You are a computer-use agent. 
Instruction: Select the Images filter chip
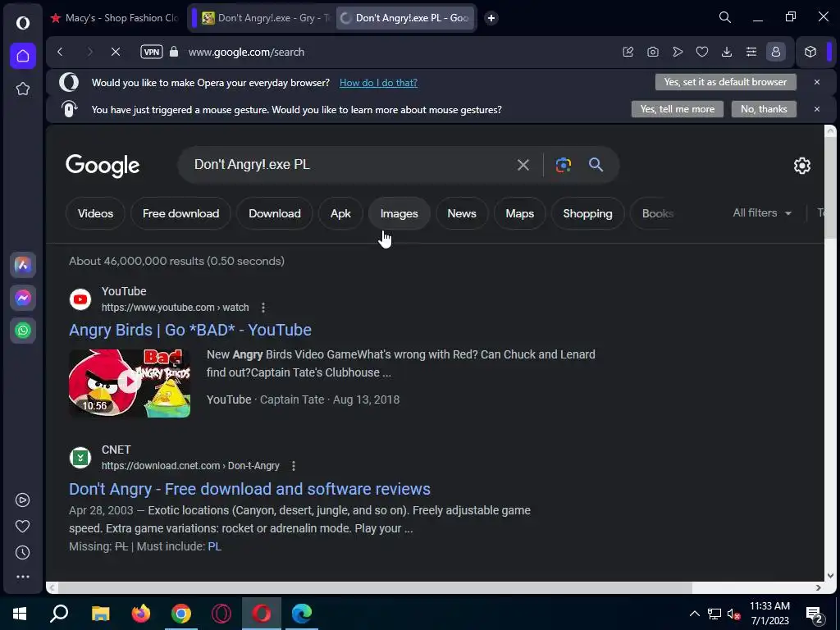(x=399, y=213)
